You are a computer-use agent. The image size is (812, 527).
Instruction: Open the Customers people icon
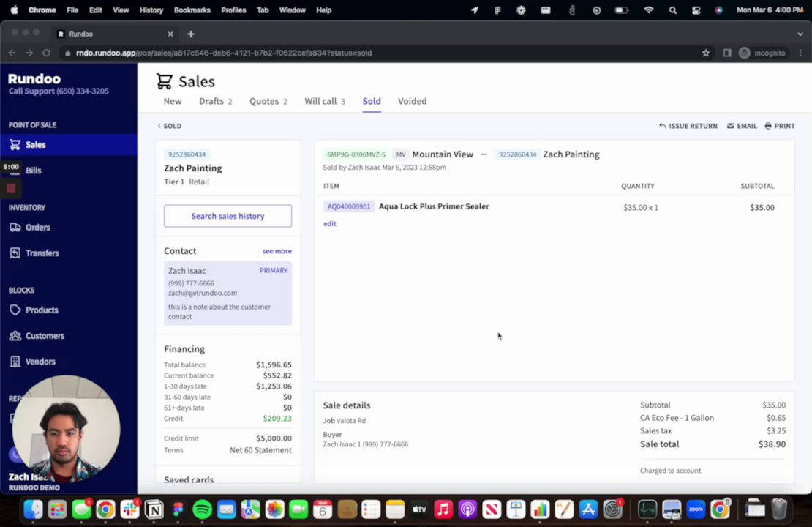[15, 336]
